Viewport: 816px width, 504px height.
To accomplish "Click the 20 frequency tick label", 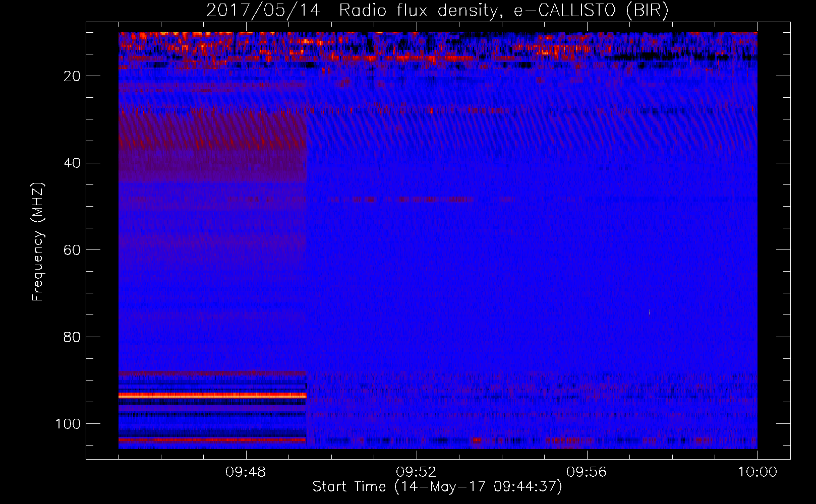I will coord(72,76).
